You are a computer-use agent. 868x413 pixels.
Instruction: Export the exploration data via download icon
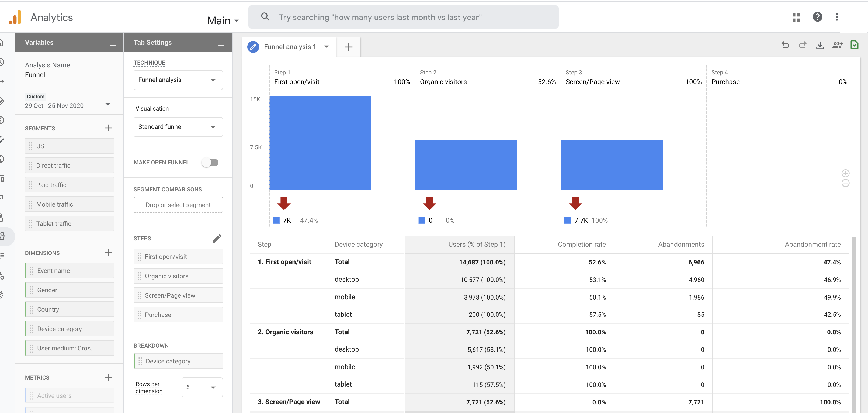pos(821,45)
